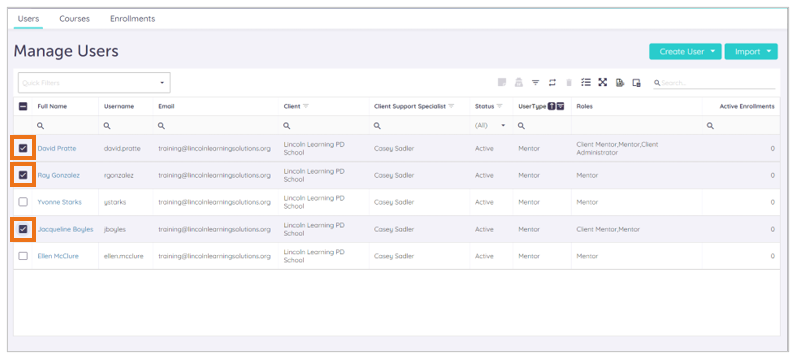Click the expand fullscreen arrows icon
The width and height of the screenshot is (795, 362).
[x=602, y=83]
